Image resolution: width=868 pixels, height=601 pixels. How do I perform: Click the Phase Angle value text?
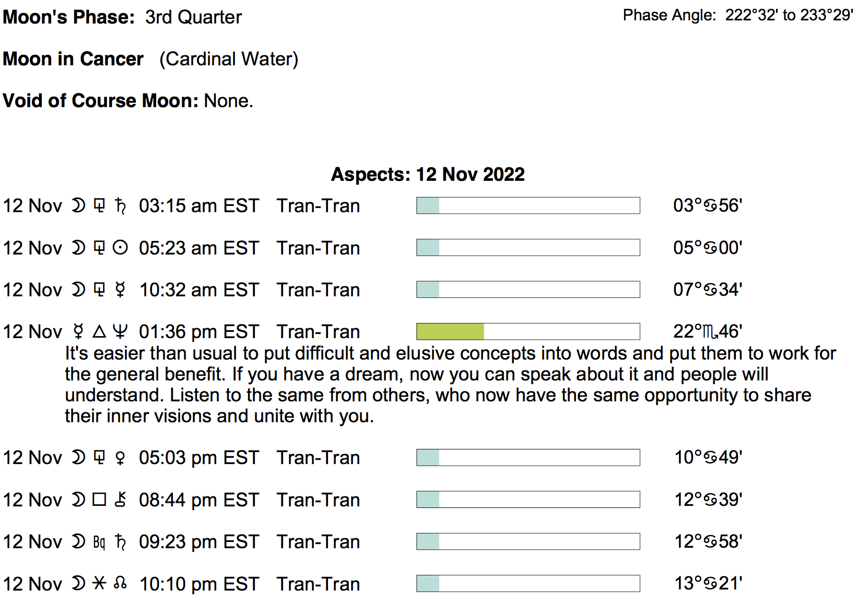(789, 15)
